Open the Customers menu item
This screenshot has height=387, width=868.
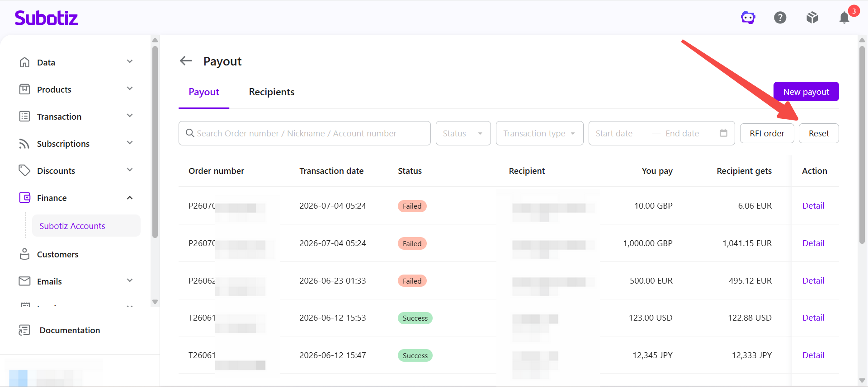pyautogui.click(x=57, y=254)
